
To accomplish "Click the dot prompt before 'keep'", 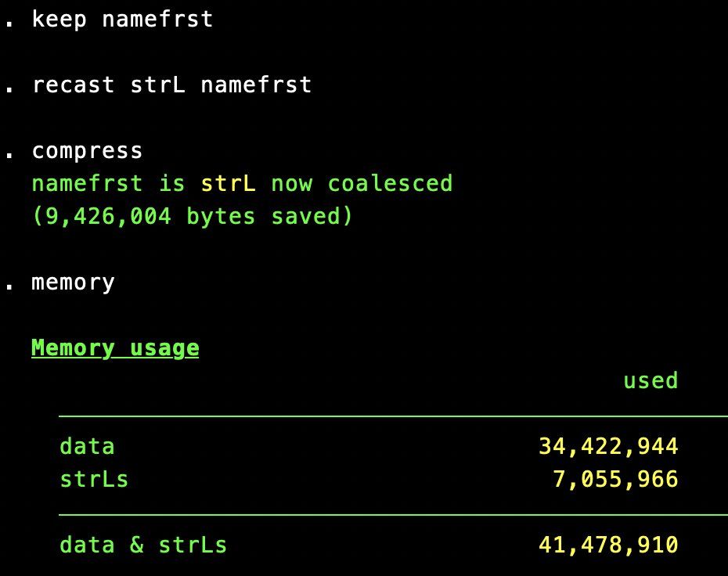I will [x=9, y=23].
